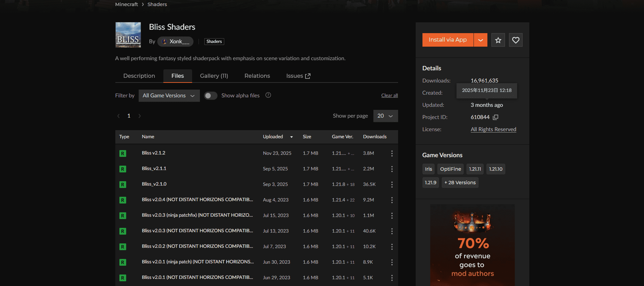644x286 pixels.
Task: Change Show per page count dropdown
Action: [x=385, y=116]
